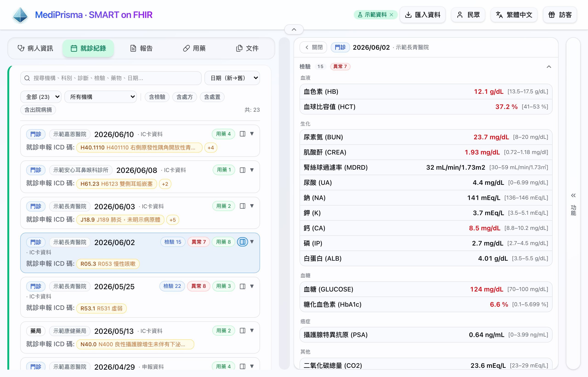The height and width of the screenshot is (377, 588).
Task: Select the 攝護腺特異抗原 (PSA) row
Action: [x=426, y=335]
